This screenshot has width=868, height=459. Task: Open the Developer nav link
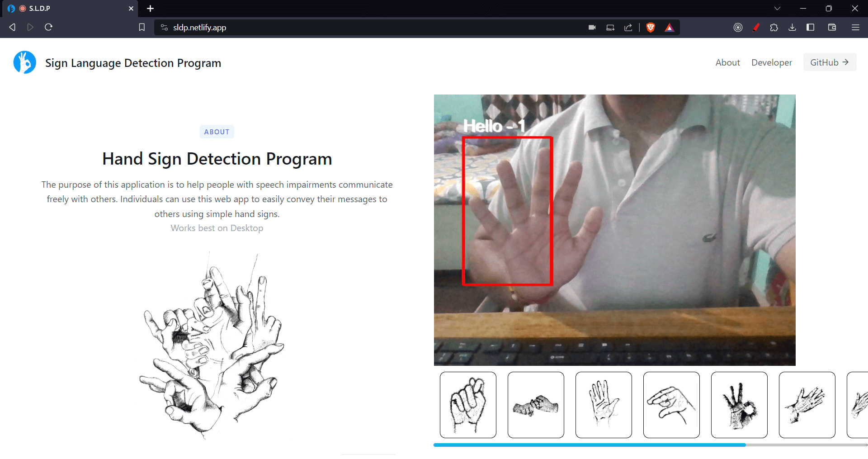(x=771, y=62)
